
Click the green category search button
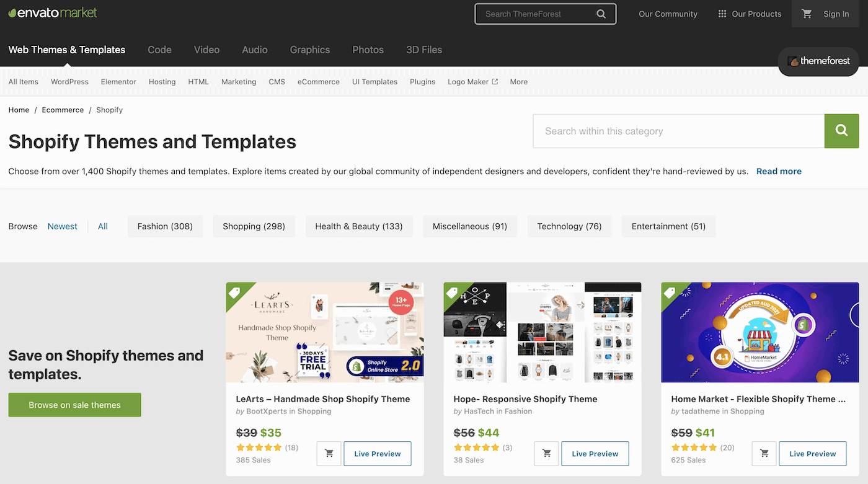[841, 131]
